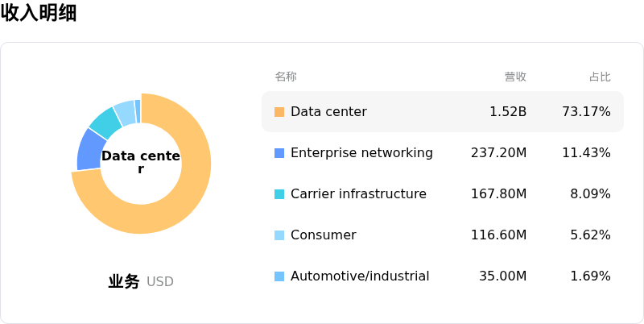Click the cyan Carrier infrastructure legend swatch

click(x=279, y=194)
